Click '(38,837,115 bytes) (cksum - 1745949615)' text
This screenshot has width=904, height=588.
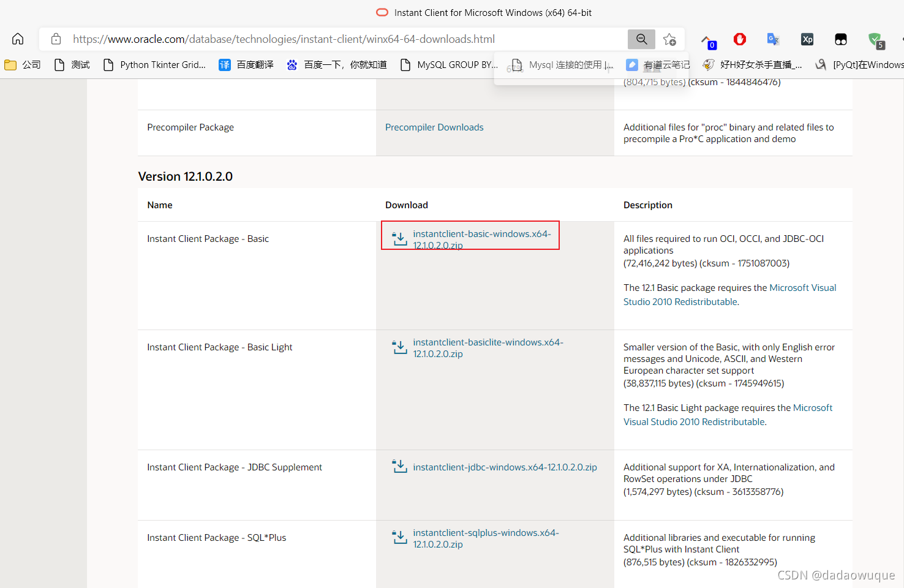click(704, 383)
